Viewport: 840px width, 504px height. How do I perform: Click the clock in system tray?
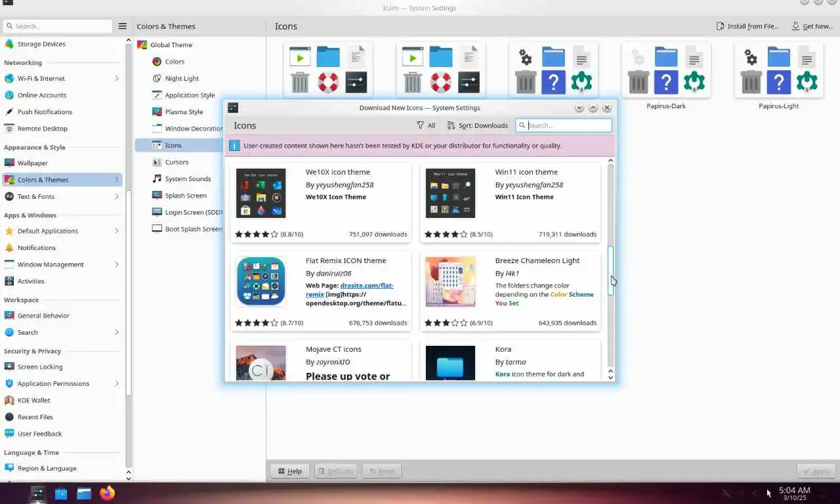tap(795, 493)
